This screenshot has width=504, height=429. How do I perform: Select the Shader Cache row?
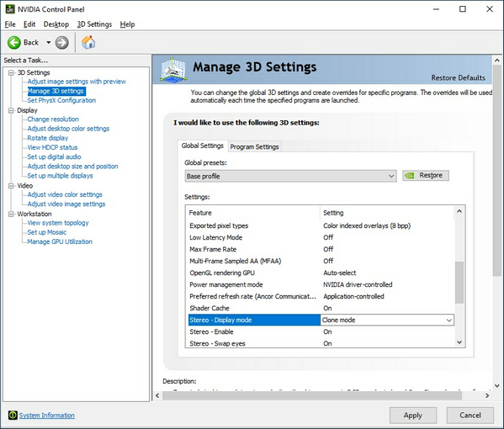[x=321, y=308]
